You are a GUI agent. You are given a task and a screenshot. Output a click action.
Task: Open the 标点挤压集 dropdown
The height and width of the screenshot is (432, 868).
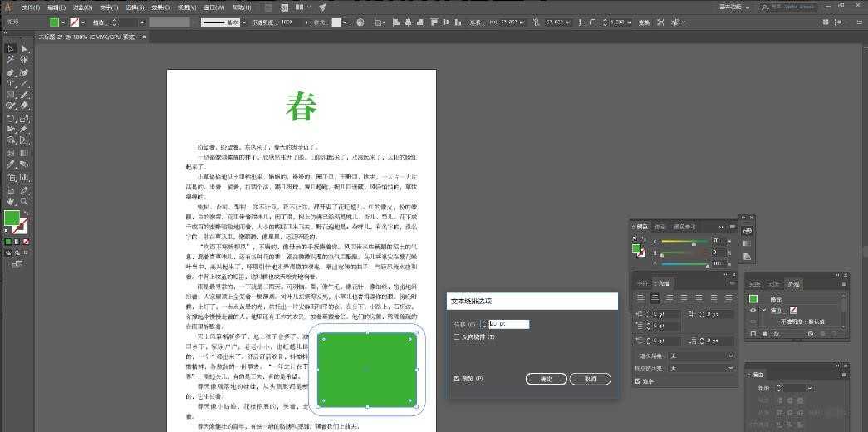tap(701, 368)
